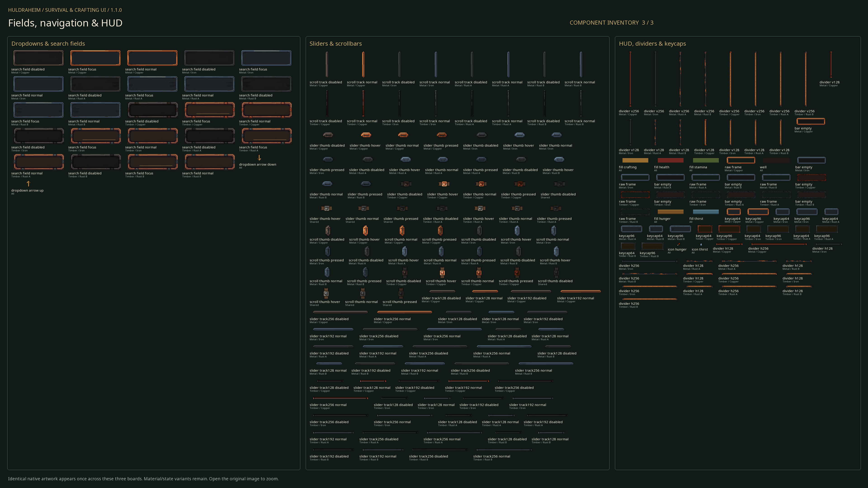The width and height of the screenshot is (868, 488).
Task: Click search field focus Metal / Copper
Action: click(95, 58)
